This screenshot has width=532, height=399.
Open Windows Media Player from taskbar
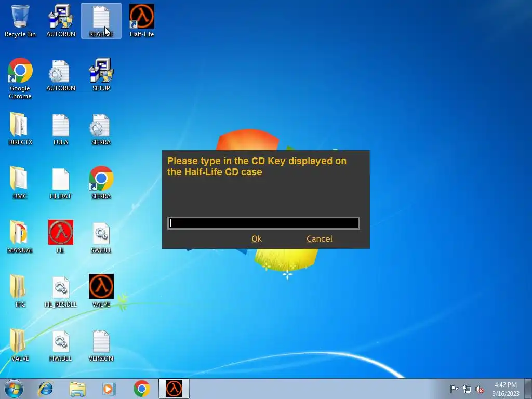pyautogui.click(x=109, y=389)
